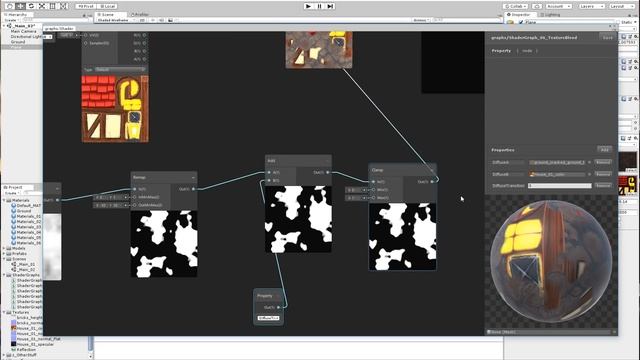Switch to the Profiler tab
This screenshot has height=360, width=640.
[x=140, y=14]
